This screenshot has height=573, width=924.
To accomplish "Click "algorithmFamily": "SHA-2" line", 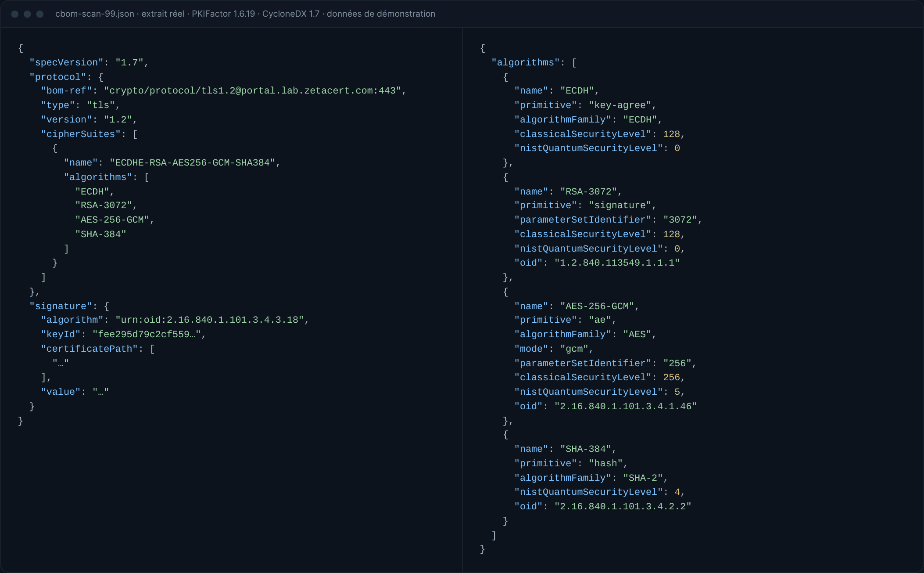I will (591, 478).
